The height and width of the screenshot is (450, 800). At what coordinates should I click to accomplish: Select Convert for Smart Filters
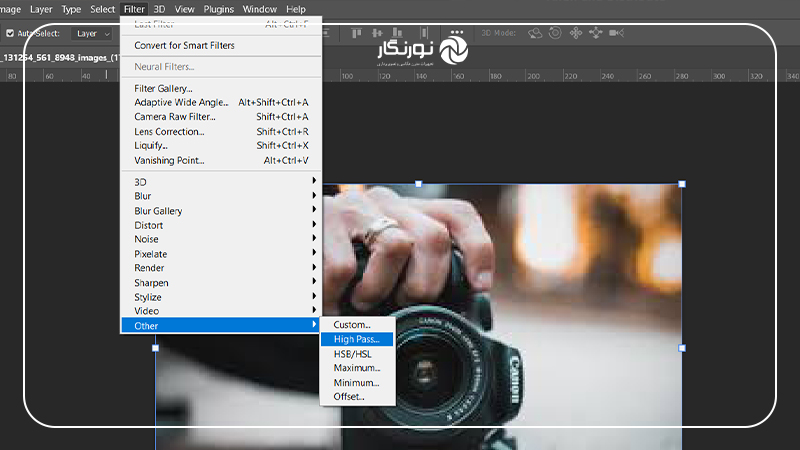click(221, 45)
